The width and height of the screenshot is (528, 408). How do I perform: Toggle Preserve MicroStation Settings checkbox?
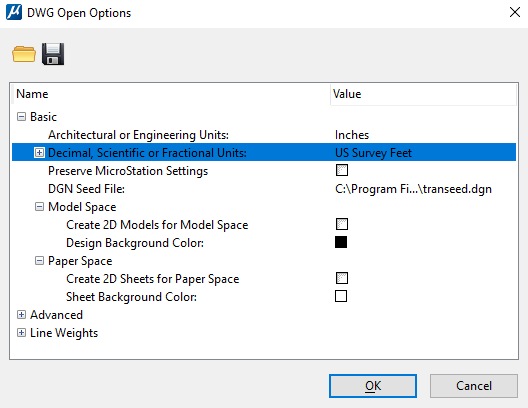click(342, 170)
